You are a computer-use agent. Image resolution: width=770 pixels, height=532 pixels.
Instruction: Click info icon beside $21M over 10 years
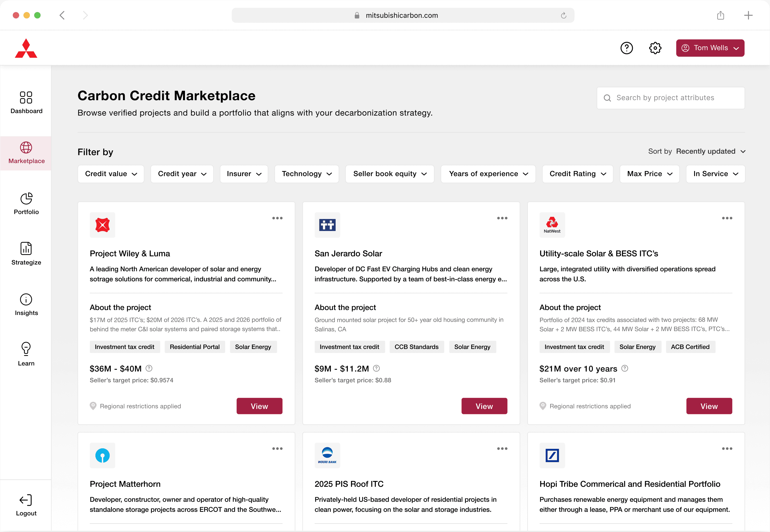tap(625, 368)
